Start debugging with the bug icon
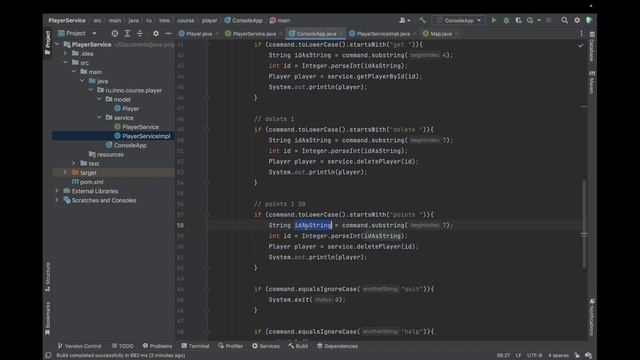This screenshot has height=360, width=640. tap(506, 20)
